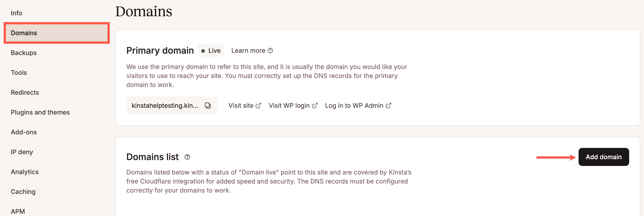Image resolution: width=644 pixels, height=216 pixels.
Task: View site Analytics
Action: [25, 172]
